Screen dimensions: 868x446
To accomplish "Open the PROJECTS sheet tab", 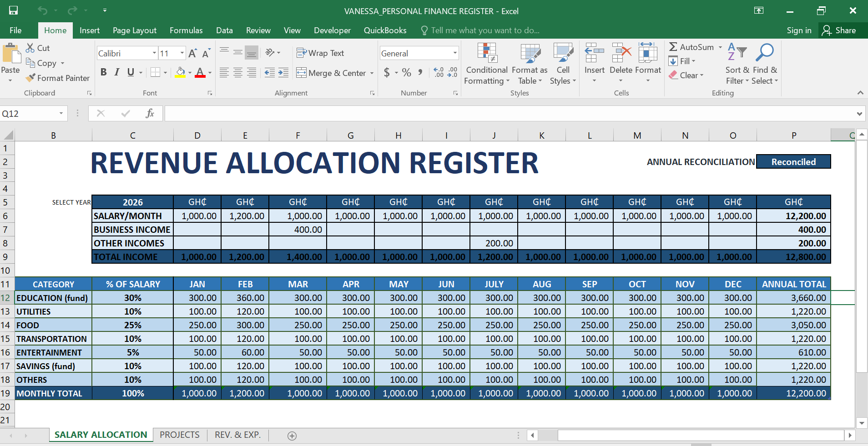I will tap(180, 435).
